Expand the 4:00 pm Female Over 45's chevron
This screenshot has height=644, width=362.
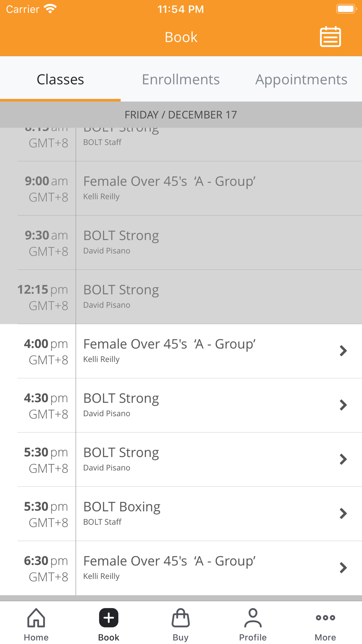tap(343, 351)
